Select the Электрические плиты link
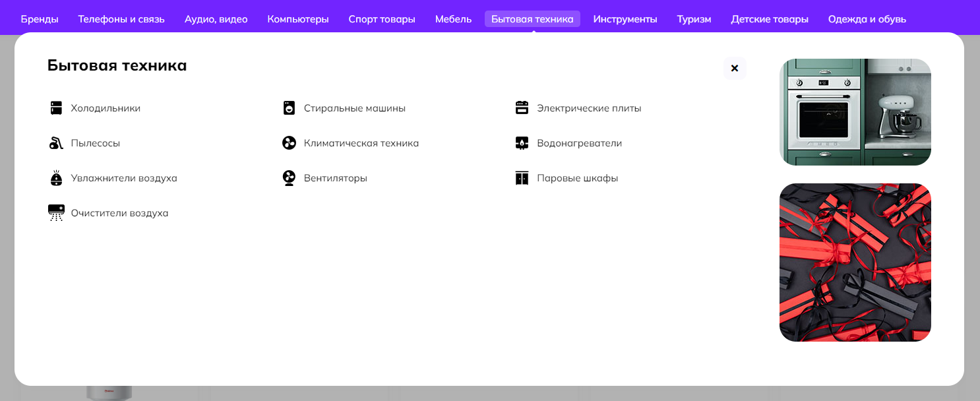 point(589,108)
